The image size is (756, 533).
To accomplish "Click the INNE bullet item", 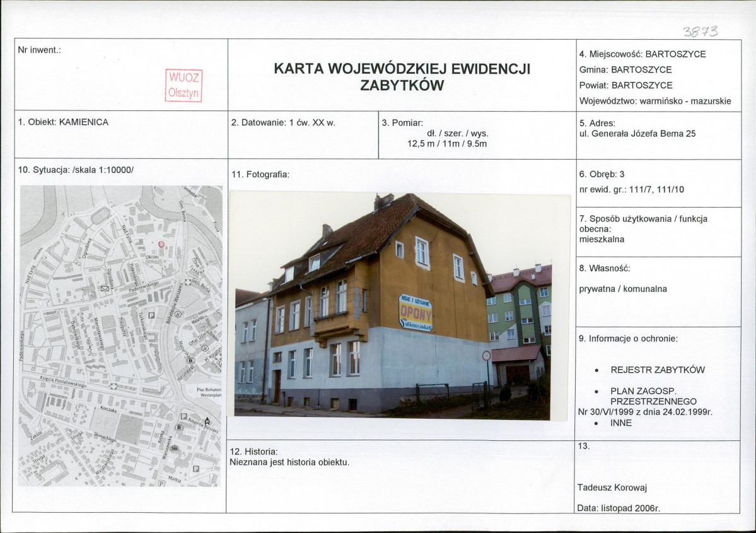I will 621,423.
